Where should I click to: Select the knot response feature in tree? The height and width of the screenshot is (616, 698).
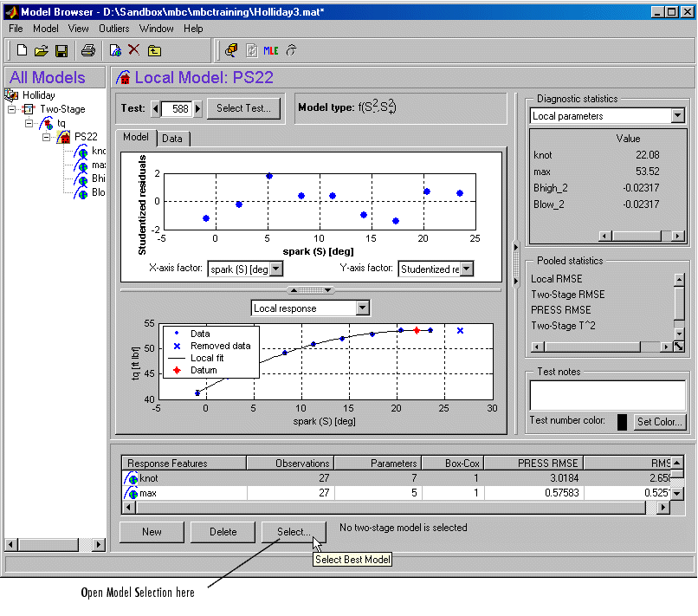(99, 151)
